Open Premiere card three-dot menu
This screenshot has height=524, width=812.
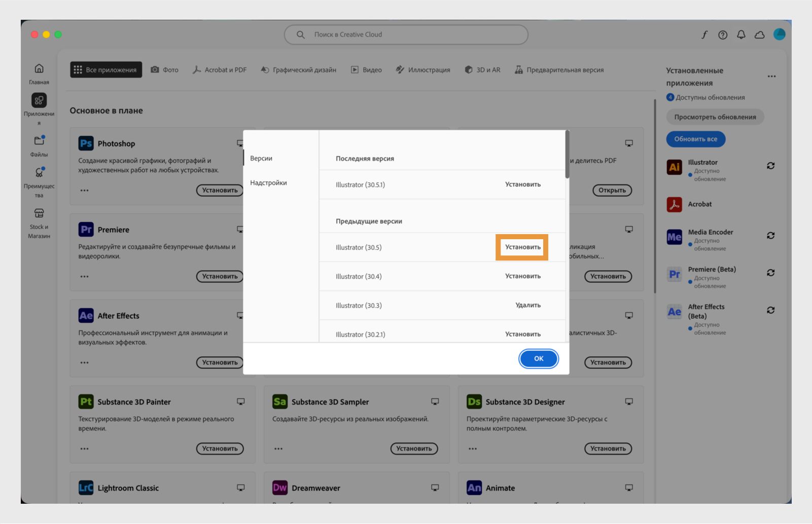(x=84, y=277)
